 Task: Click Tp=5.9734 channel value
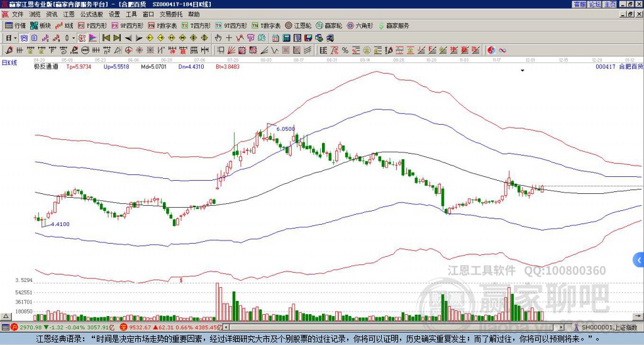click(x=79, y=66)
